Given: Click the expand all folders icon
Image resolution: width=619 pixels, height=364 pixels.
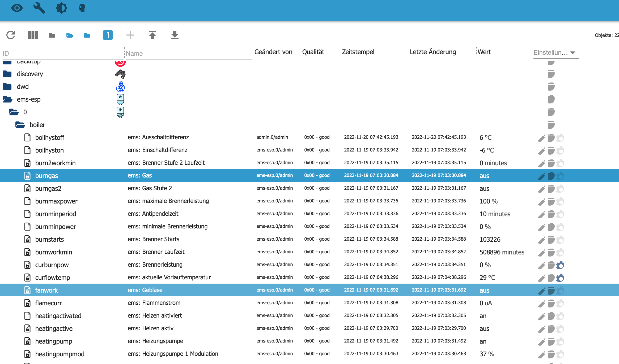Looking at the screenshot, I should tap(70, 35).
